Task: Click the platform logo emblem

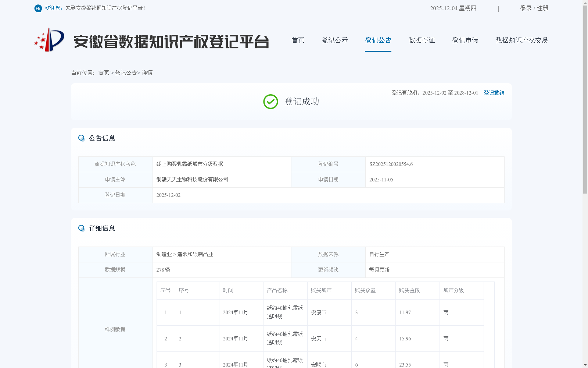Action: pyautogui.click(x=49, y=40)
